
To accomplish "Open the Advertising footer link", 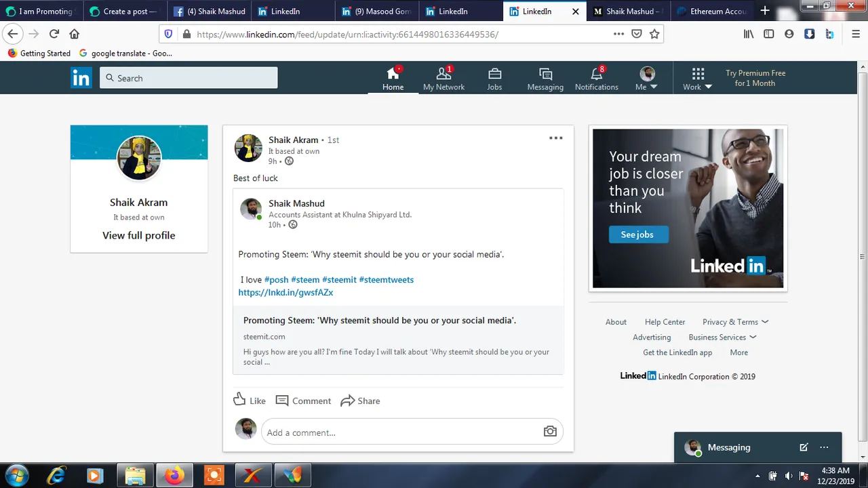I will 652,338.
